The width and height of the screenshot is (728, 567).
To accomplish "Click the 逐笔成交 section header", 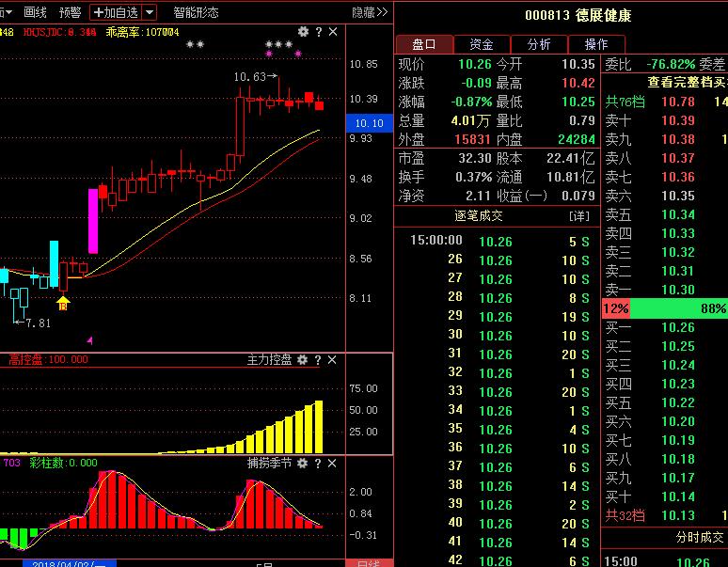I will (x=478, y=216).
